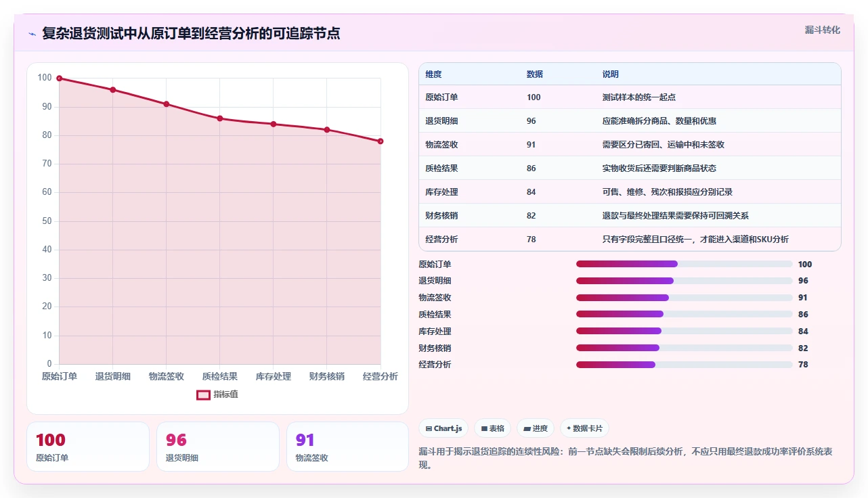Open the 100 原始订单 data card
The image size is (868, 498).
(88, 447)
